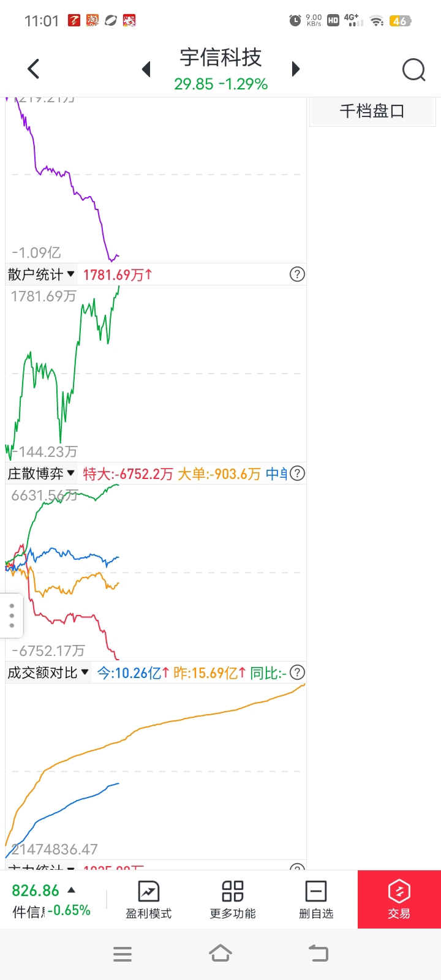The image size is (441, 980).
Task: Open the 千档盘口 tab
Action: (x=372, y=111)
